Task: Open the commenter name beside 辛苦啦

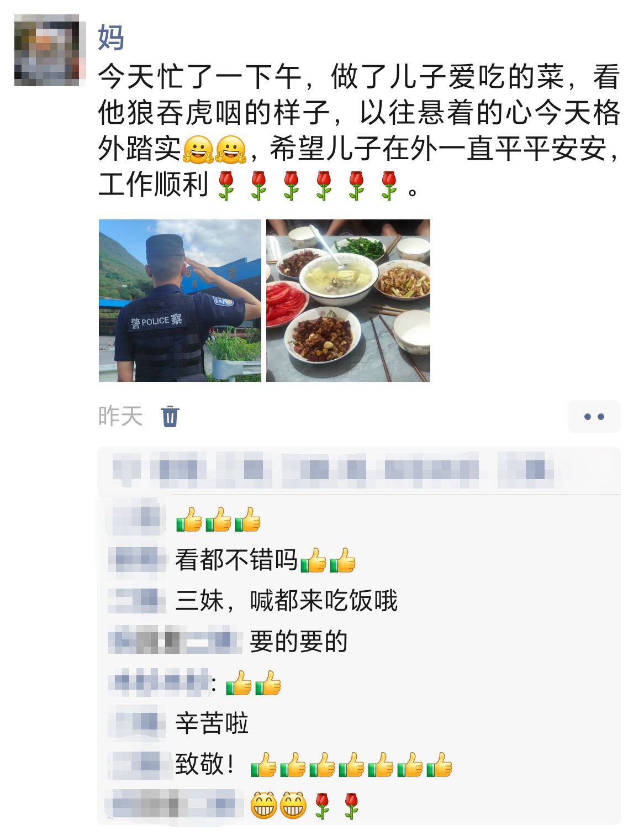Action: pos(137,722)
